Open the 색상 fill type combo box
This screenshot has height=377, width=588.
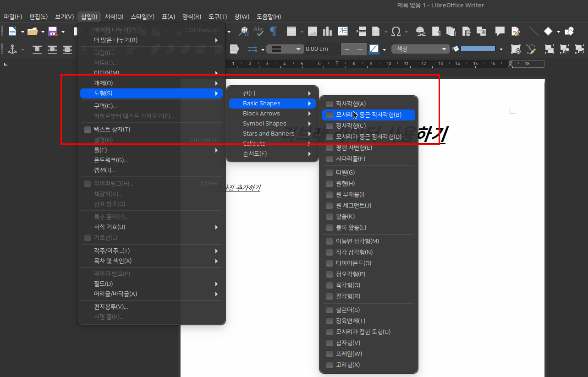[420, 49]
